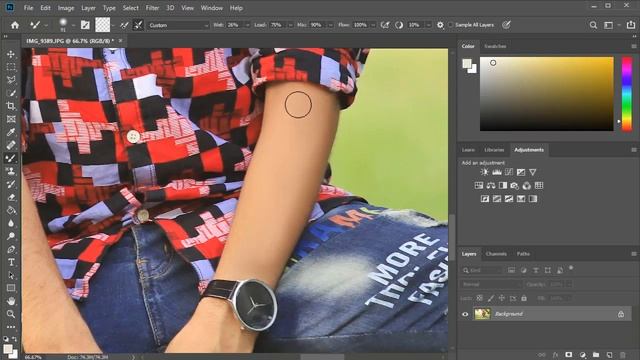Select the Rectangular Marquee tool
The image size is (640, 360).
point(11,67)
